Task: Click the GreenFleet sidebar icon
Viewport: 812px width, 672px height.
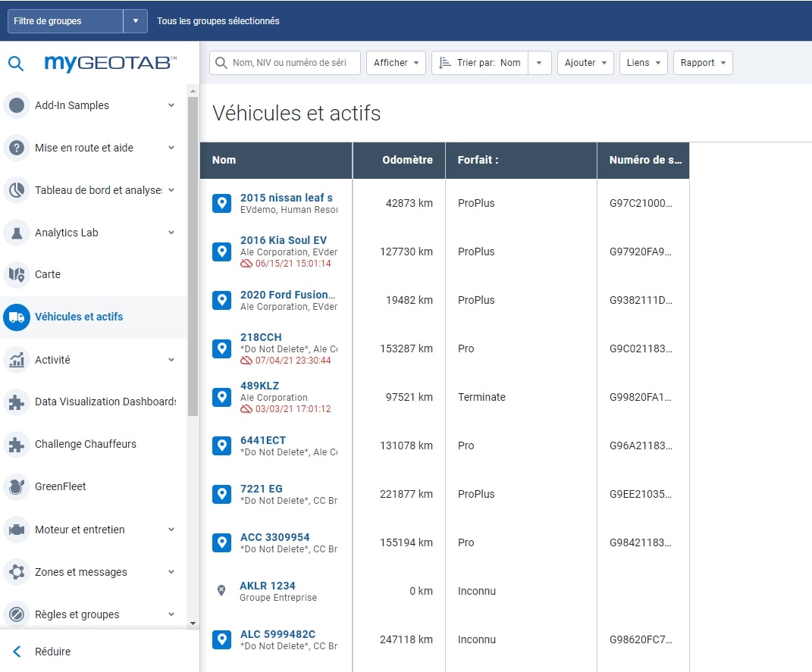Action: pos(17,486)
